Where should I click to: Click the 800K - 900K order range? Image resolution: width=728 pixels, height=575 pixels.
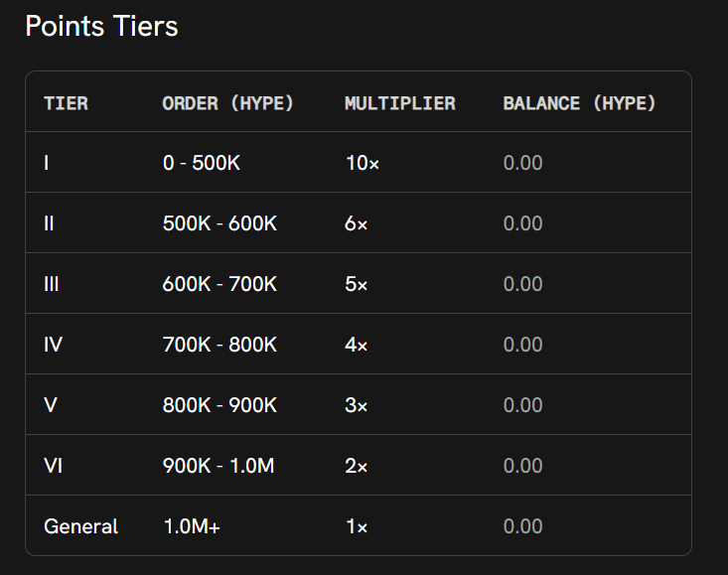(x=219, y=405)
